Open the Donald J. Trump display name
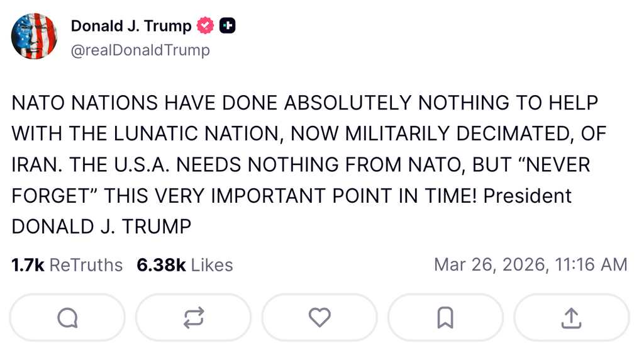 (131, 26)
